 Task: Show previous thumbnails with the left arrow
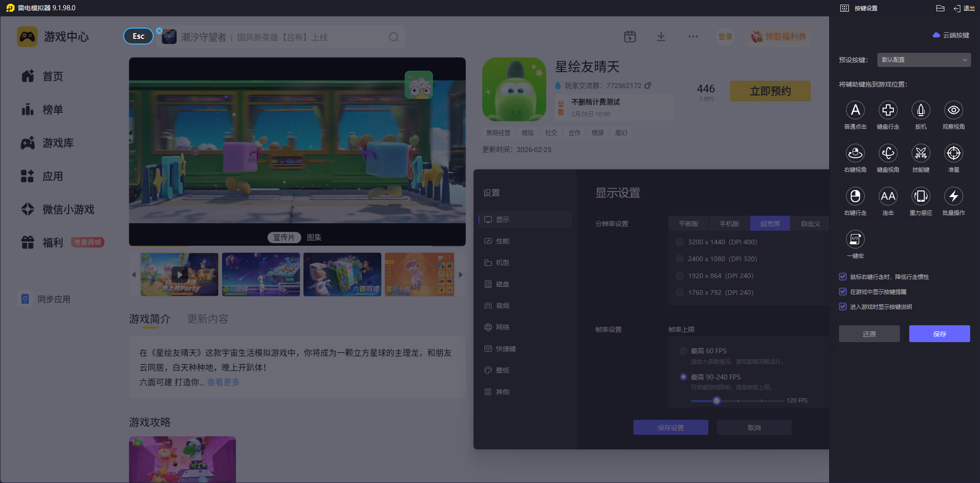(134, 275)
